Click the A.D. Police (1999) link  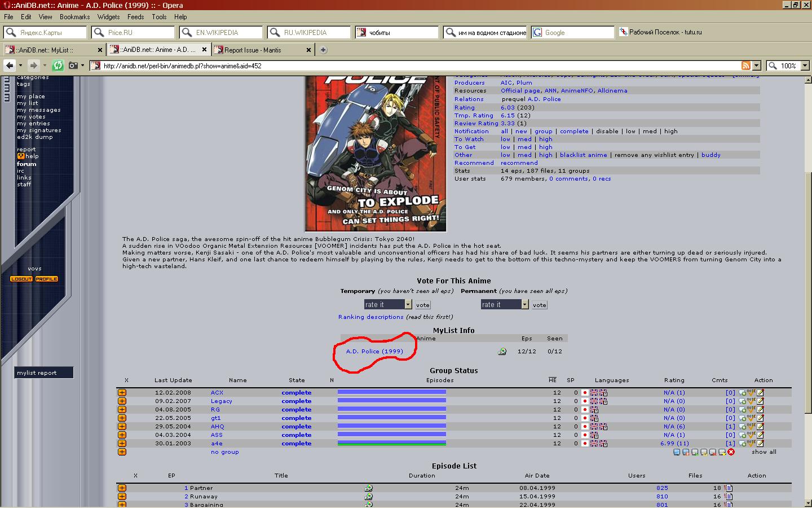(x=374, y=351)
